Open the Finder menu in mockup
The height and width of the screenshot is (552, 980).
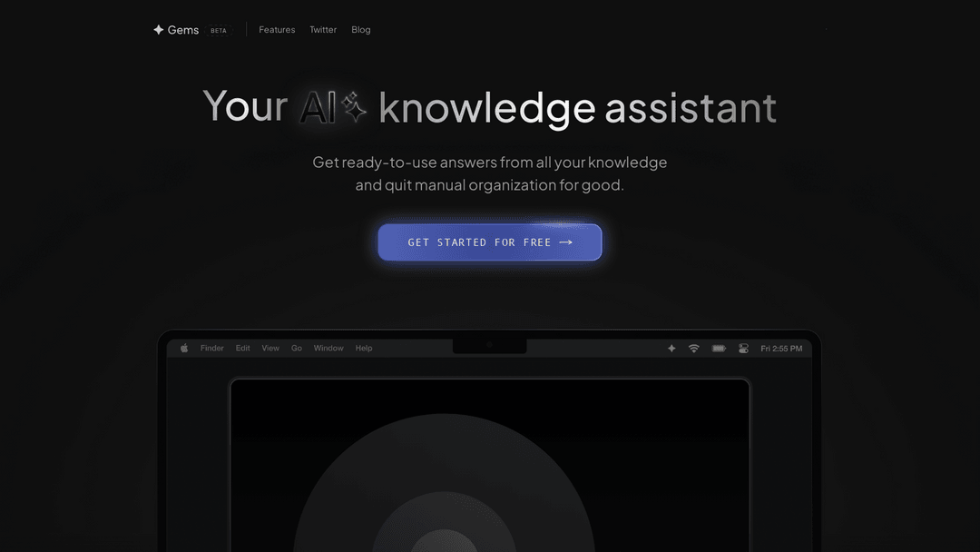point(212,349)
